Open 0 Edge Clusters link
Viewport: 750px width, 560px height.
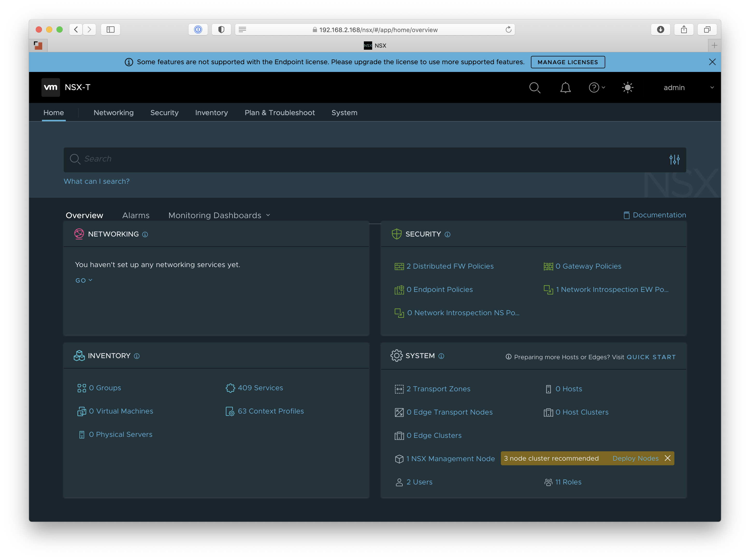point(434,436)
